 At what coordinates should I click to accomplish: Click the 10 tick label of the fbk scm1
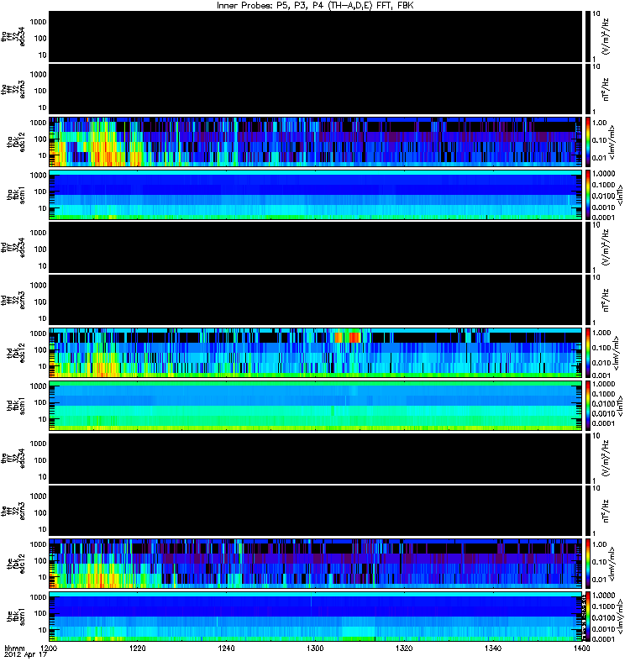pos(43,631)
